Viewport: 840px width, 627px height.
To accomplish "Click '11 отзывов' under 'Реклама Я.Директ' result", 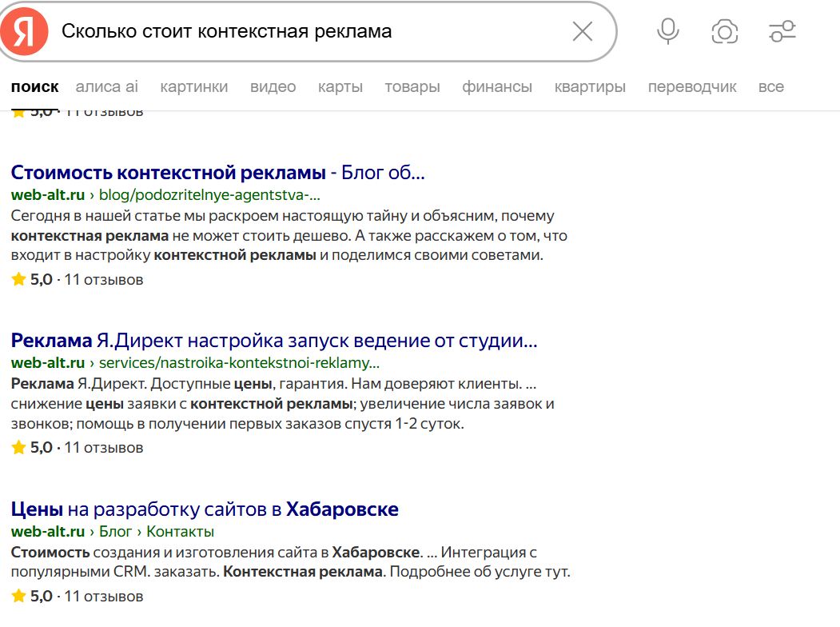I will pos(103,447).
